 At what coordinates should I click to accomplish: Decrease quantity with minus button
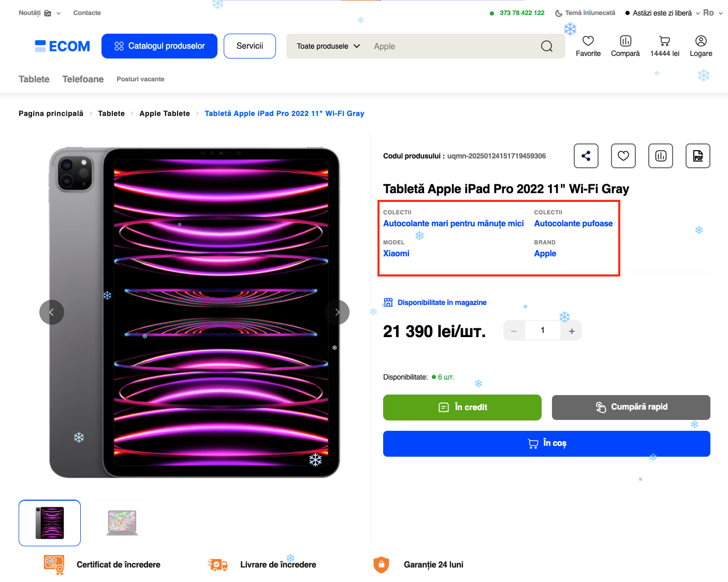[x=514, y=331]
